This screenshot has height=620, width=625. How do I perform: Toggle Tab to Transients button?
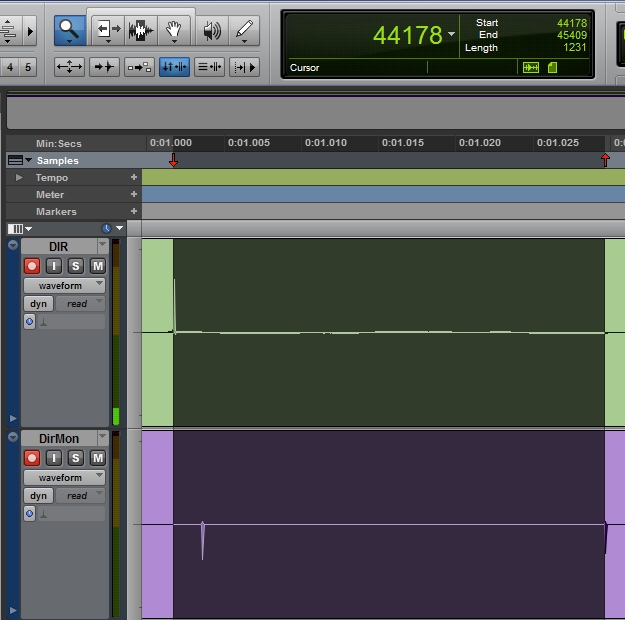[104, 67]
